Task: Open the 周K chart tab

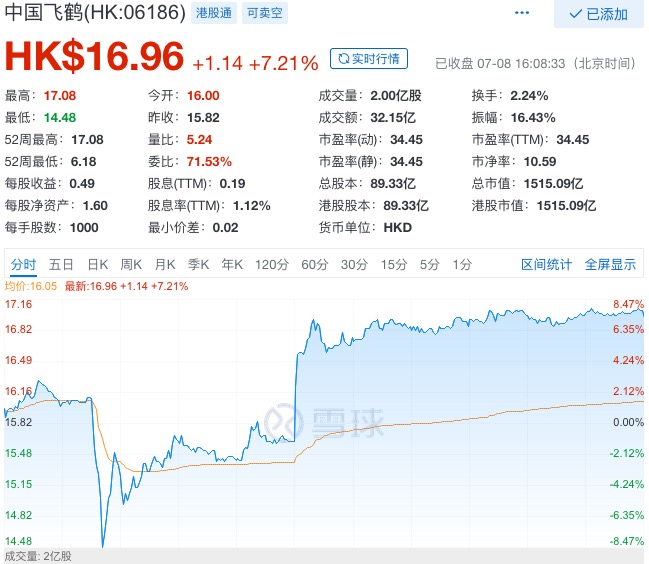Action: [x=131, y=264]
